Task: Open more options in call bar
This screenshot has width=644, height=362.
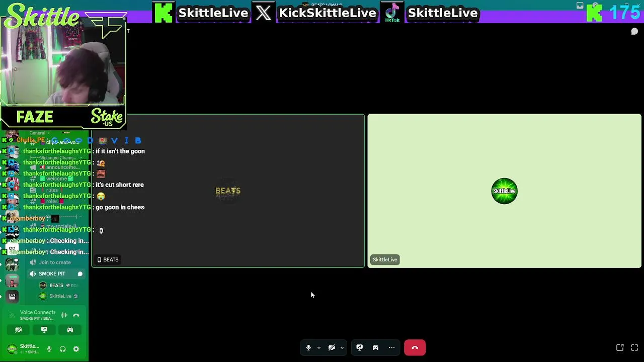Action: 391,347
